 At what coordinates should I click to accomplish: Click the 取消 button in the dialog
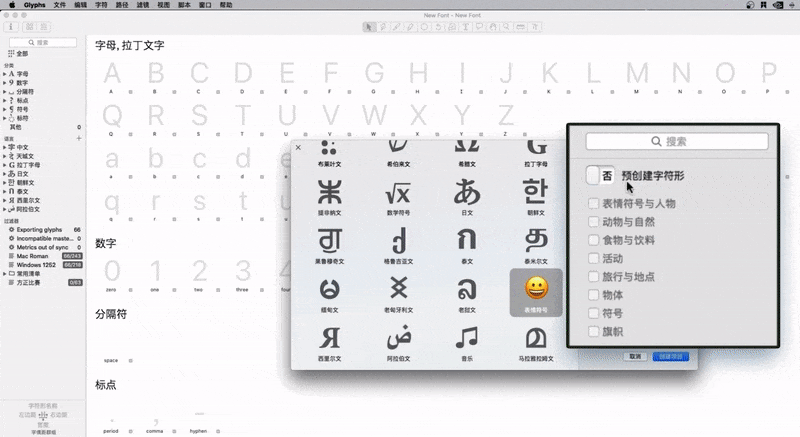click(634, 356)
